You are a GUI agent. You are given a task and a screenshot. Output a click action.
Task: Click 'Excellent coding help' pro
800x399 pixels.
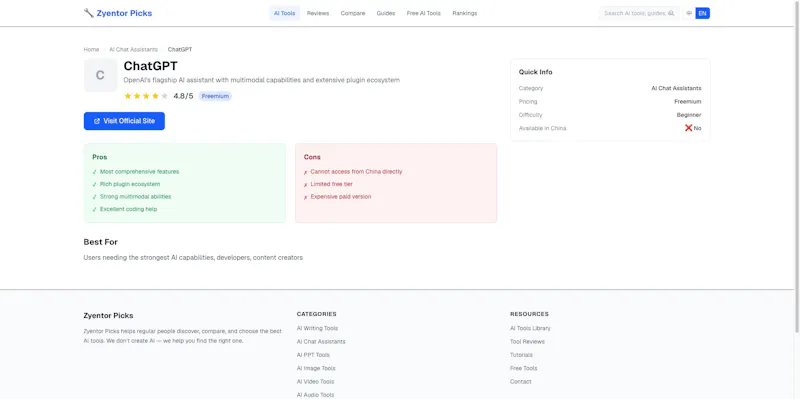tap(129, 209)
